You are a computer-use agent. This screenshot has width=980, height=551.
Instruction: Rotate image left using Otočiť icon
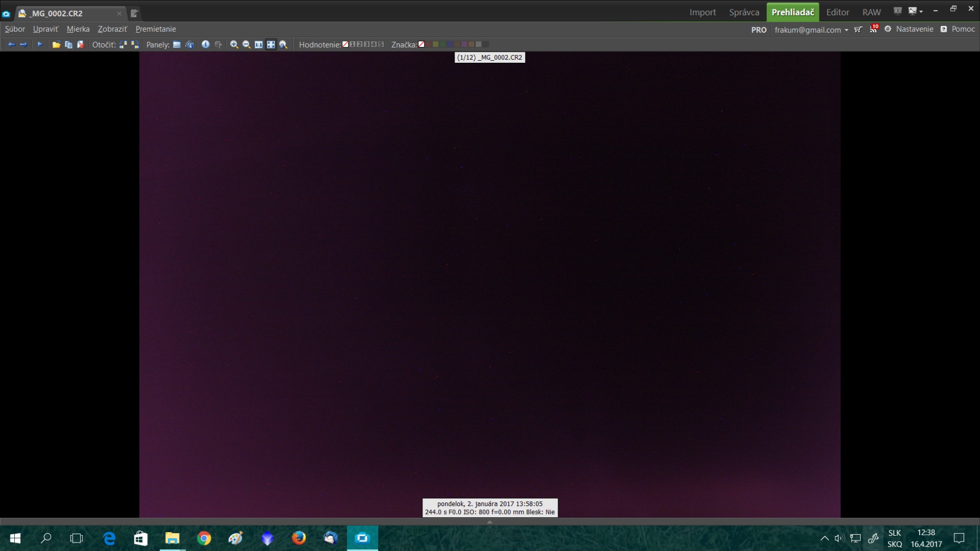click(123, 45)
